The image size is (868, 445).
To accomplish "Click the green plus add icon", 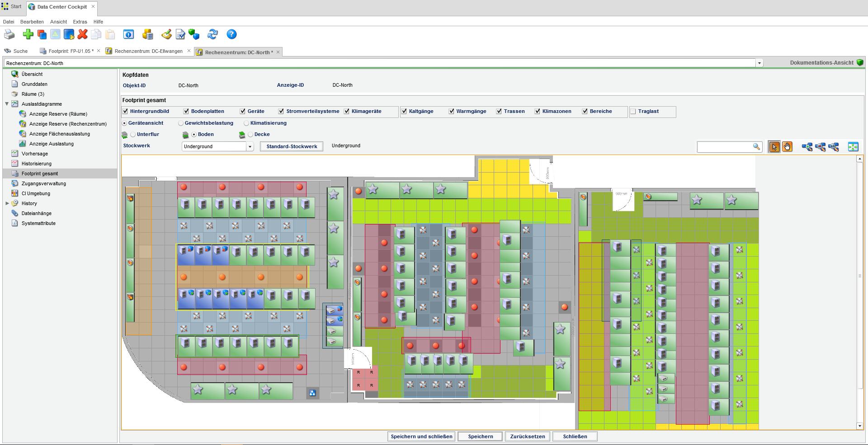I will click(28, 34).
